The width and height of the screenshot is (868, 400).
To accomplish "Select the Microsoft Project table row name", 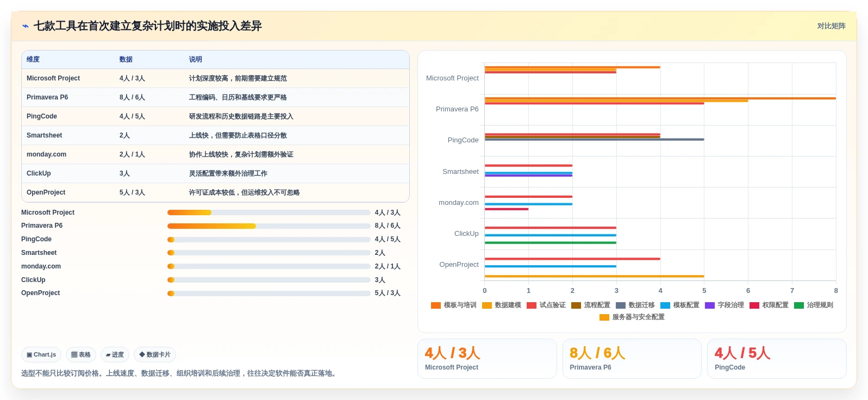I will tap(53, 78).
